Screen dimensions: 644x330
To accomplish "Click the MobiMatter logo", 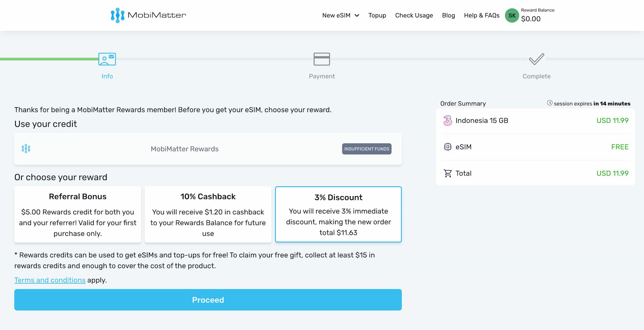I will pyautogui.click(x=148, y=15).
